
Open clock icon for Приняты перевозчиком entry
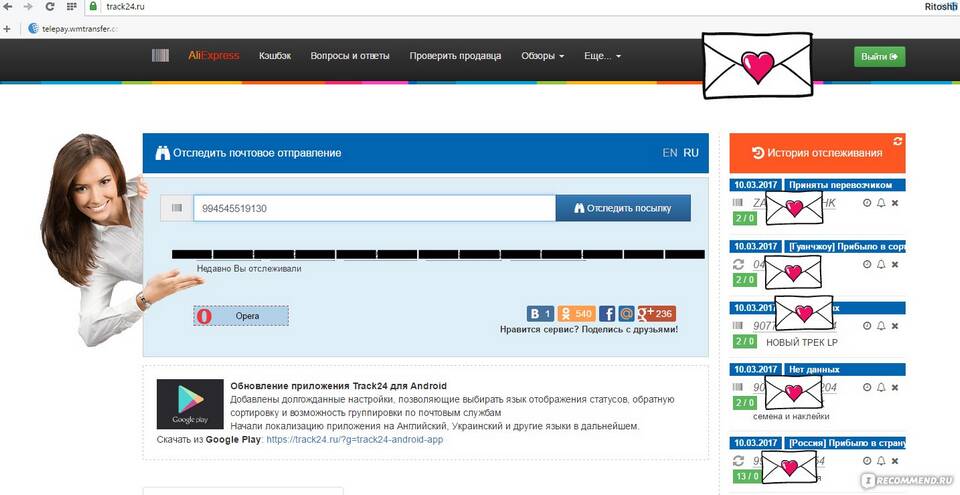(x=867, y=203)
